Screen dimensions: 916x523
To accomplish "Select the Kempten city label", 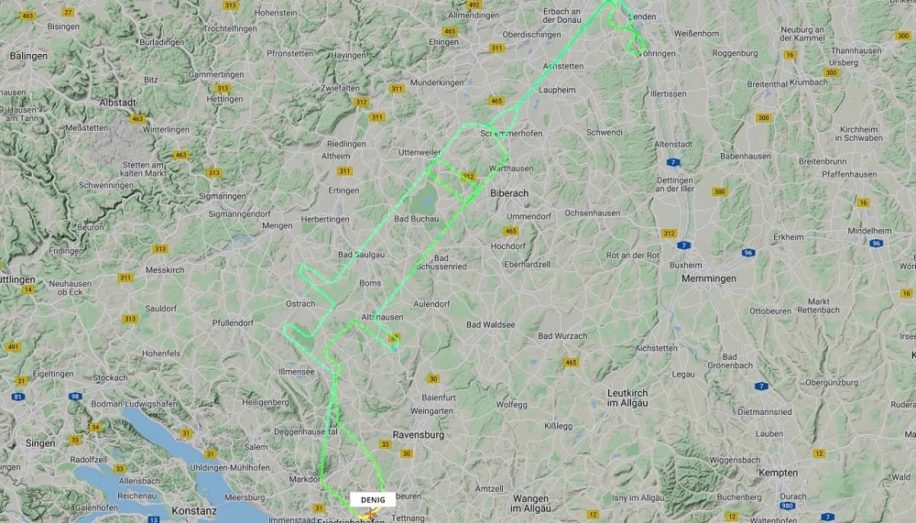I will pyautogui.click(x=778, y=473).
